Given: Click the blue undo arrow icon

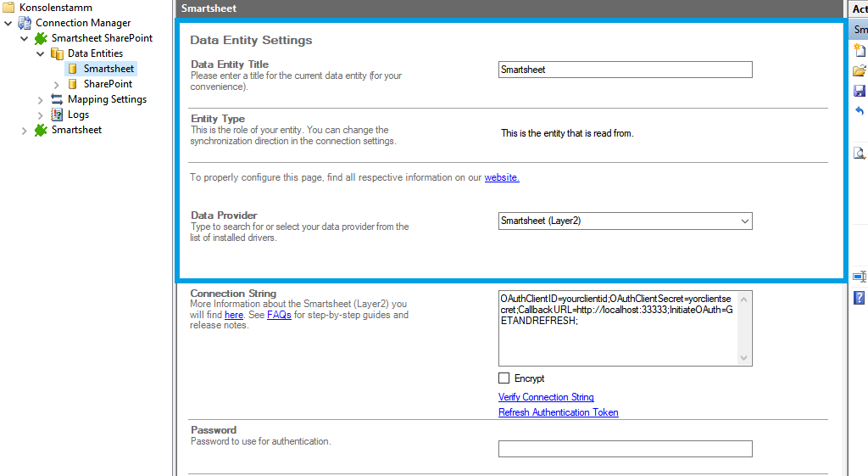Looking at the screenshot, I should pyautogui.click(x=860, y=111).
